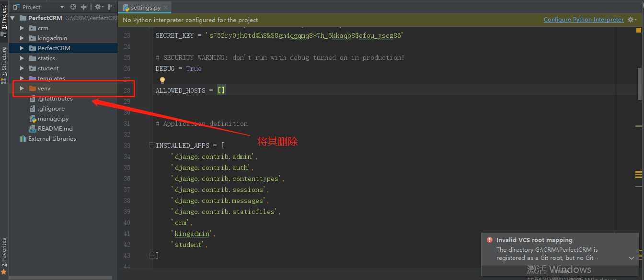Select the statics folder in the tree
Viewport: 644px width, 280px height.
click(46, 58)
